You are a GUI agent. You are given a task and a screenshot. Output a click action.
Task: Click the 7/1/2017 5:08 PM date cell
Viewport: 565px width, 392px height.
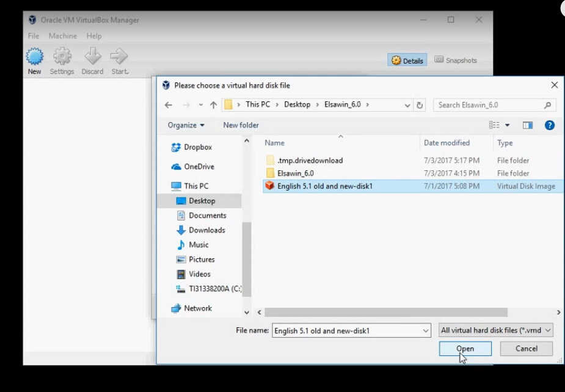tap(451, 186)
